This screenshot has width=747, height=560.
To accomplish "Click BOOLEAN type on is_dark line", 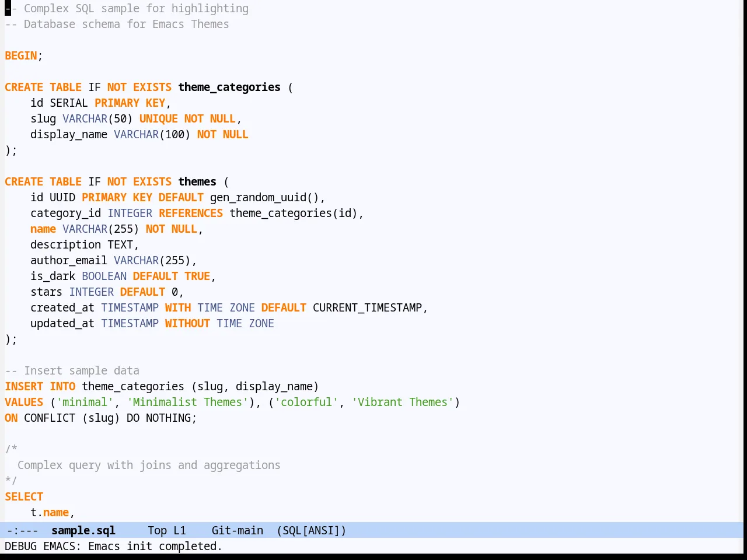I will click(x=104, y=276).
